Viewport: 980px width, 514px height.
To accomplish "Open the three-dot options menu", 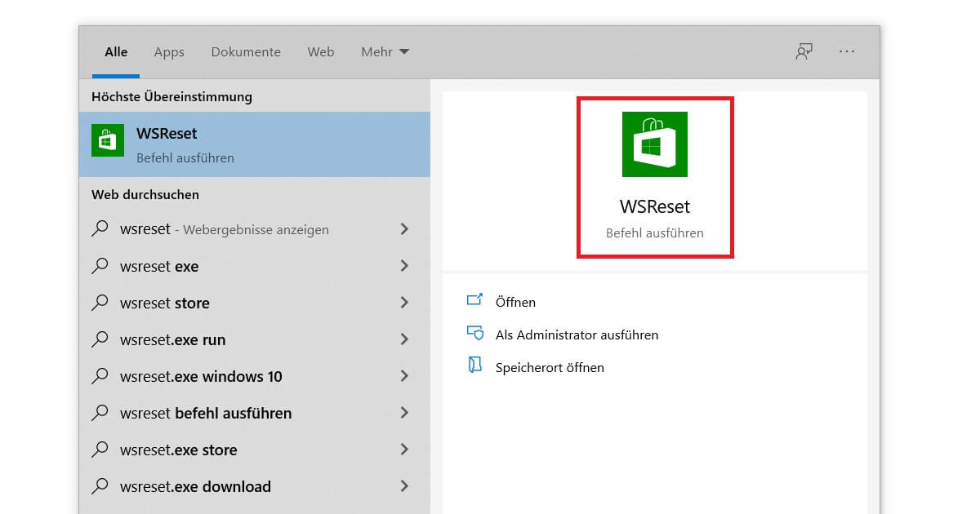I will click(x=847, y=51).
